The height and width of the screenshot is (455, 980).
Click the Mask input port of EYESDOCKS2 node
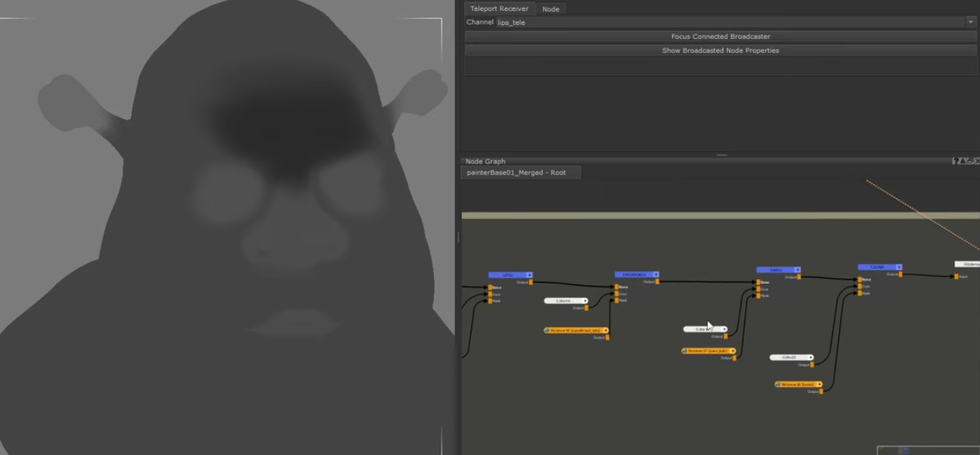coord(617,300)
